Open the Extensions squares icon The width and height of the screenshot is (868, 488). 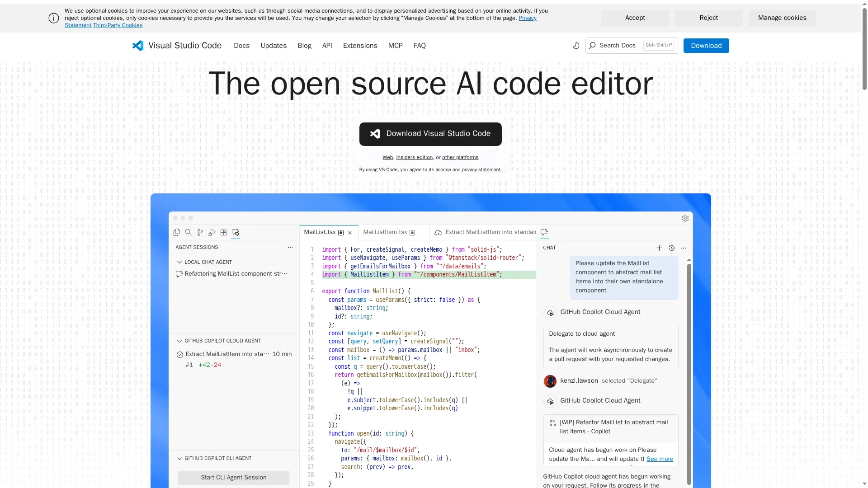click(224, 232)
